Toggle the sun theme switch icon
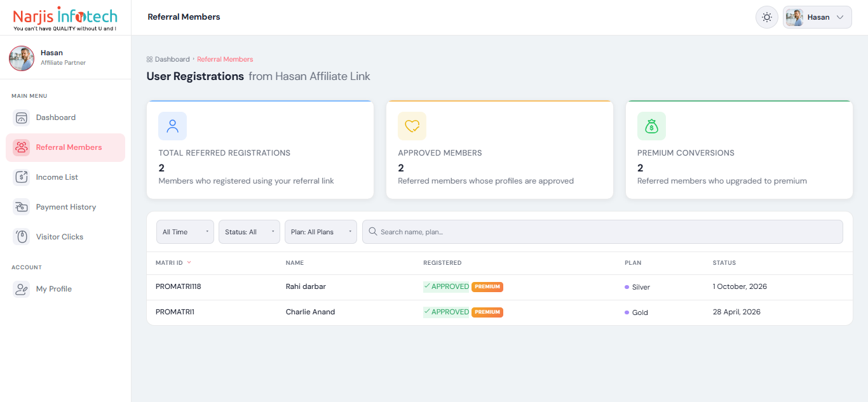This screenshot has width=868, height=402. click(x=767, y=17)
